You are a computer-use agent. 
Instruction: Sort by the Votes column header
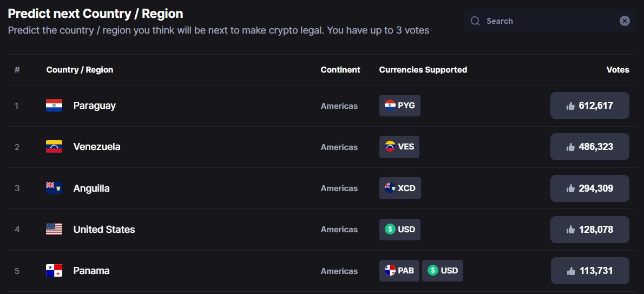click(617, 70)
